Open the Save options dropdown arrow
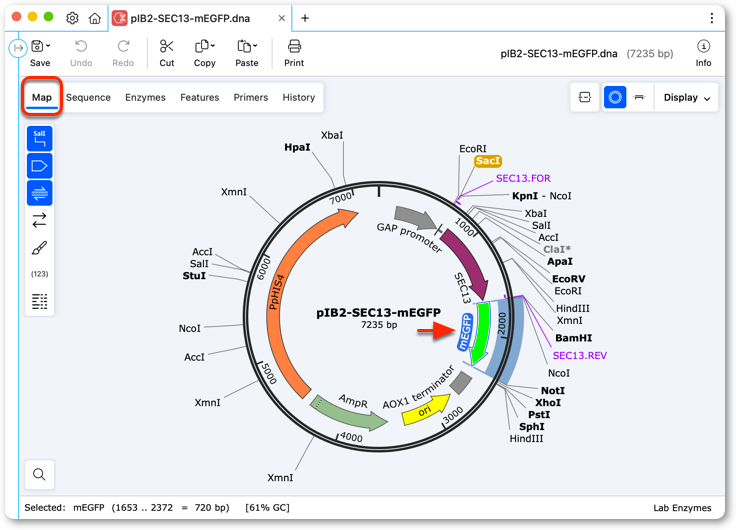This screenshot has width=736, height=530. 48,46
